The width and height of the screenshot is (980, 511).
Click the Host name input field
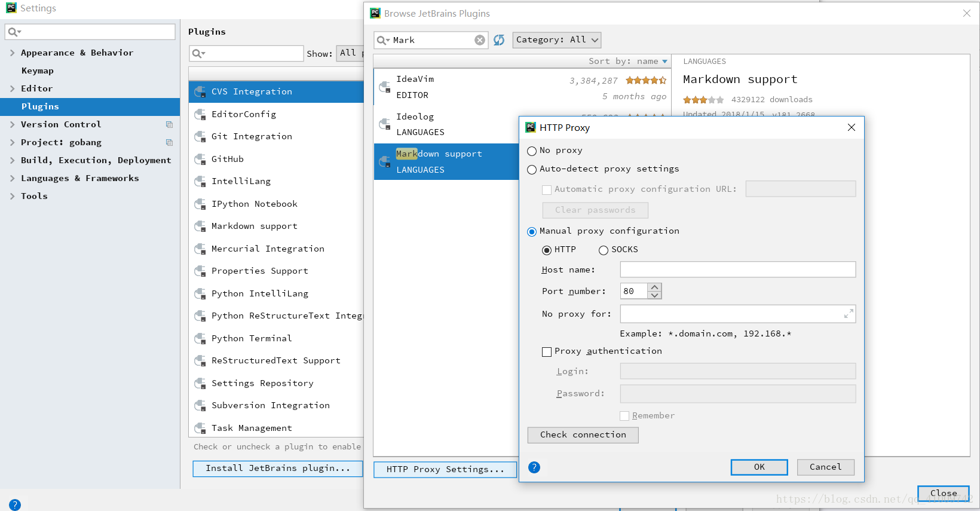click(x=738, y=270)
